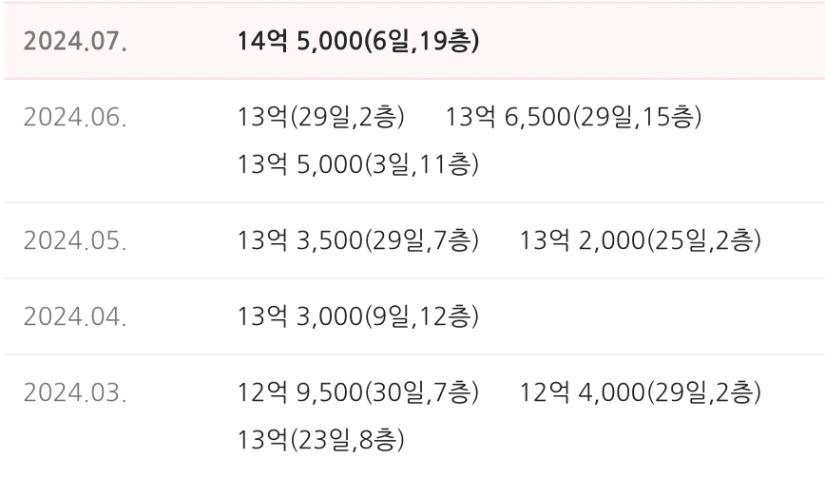Click the 25일,2층 detail in May row
Screen dimensions: 825x477
(x=705, y=240)
